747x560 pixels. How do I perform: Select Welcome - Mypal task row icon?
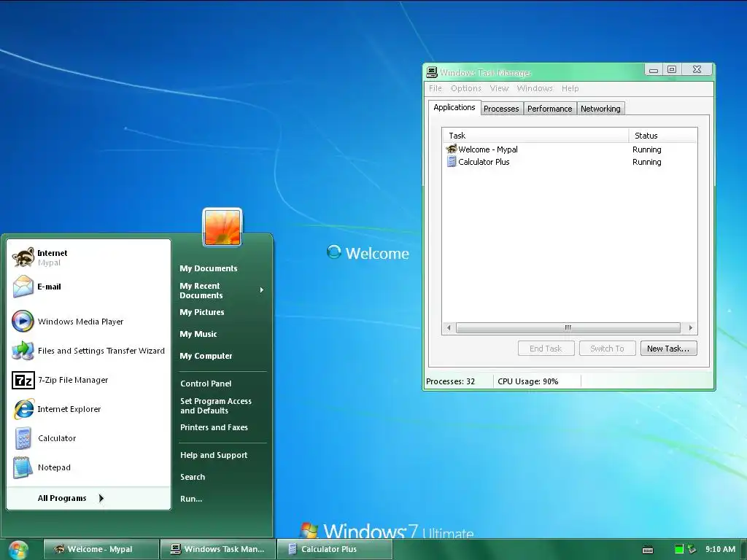[x=452, y=149]
